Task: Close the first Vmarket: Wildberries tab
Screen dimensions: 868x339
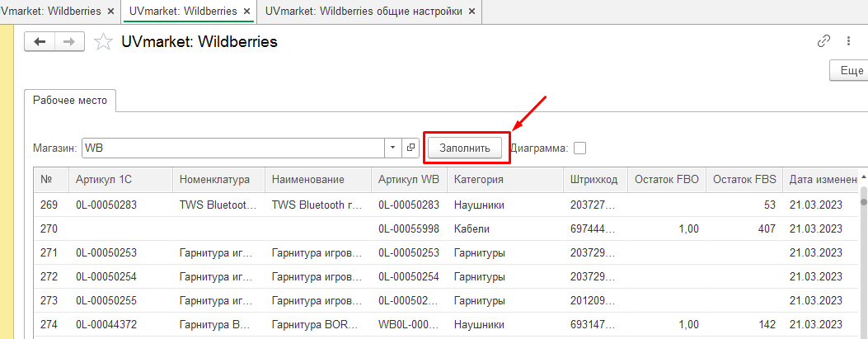Action: [x=110, y=11]
